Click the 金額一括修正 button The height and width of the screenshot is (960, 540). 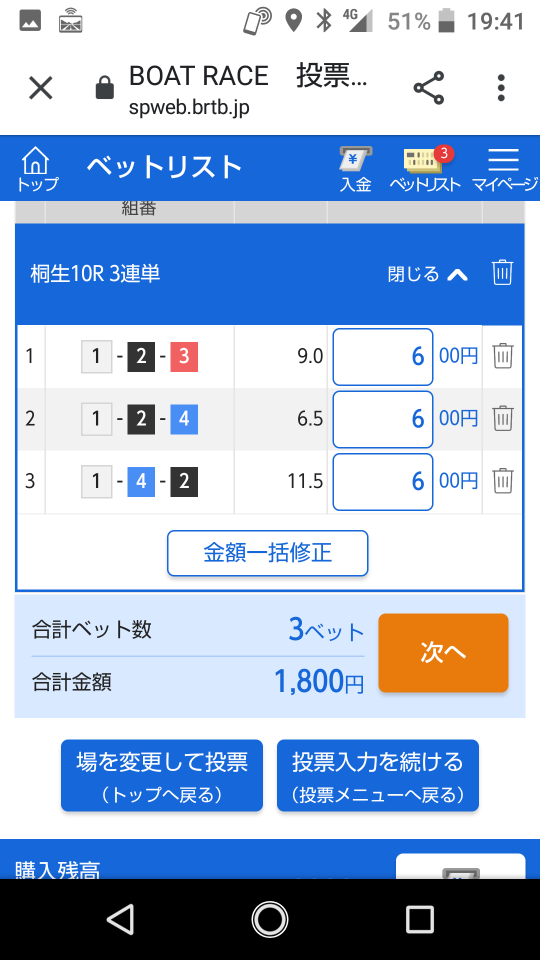[x=268, y=553]
